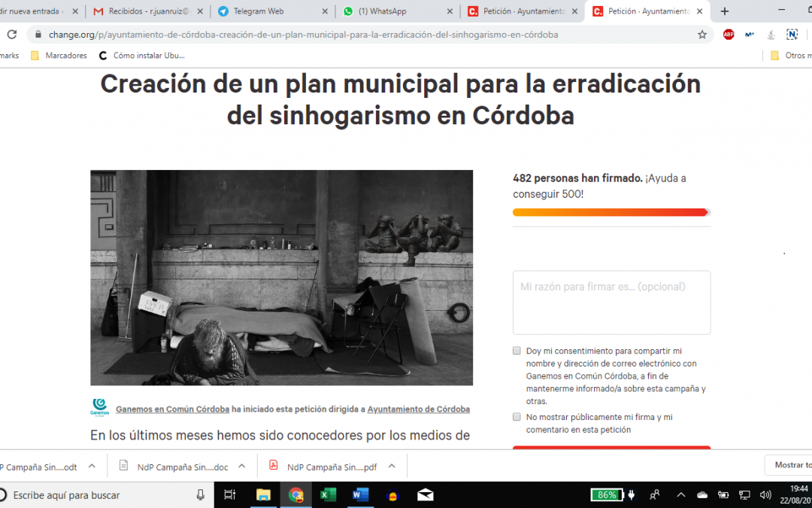Tick 'No mostrar públicamente mi firma' checkbox

[x=517, y=417]
